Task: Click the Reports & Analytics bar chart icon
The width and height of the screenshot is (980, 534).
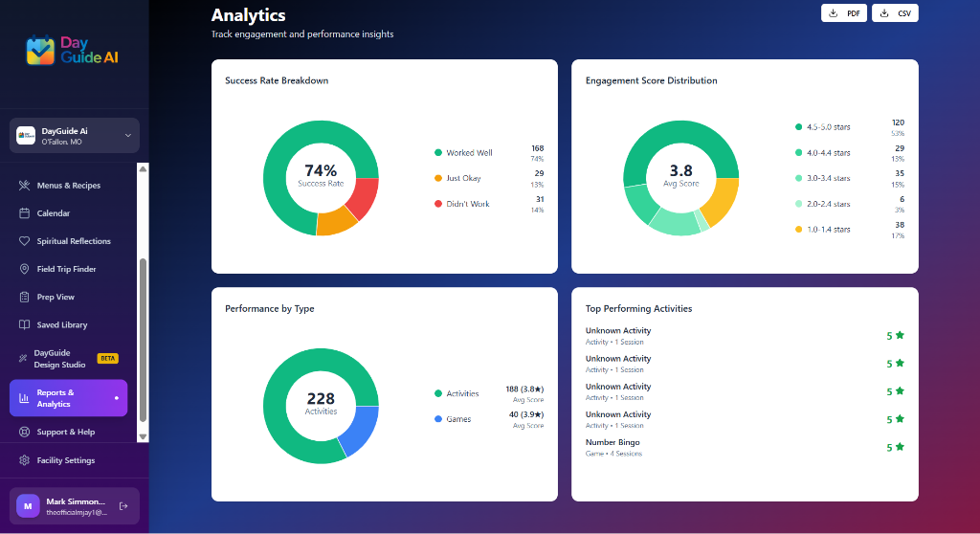Action: [x=24, y=398]
